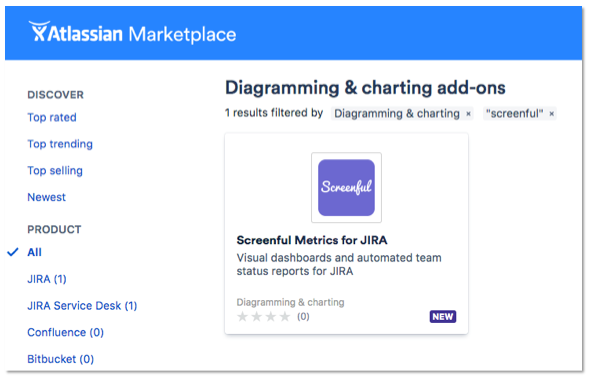Filter by JIRA (1) product
The height and width of the screenshot is (379, 590).
[x=47, y=279]
